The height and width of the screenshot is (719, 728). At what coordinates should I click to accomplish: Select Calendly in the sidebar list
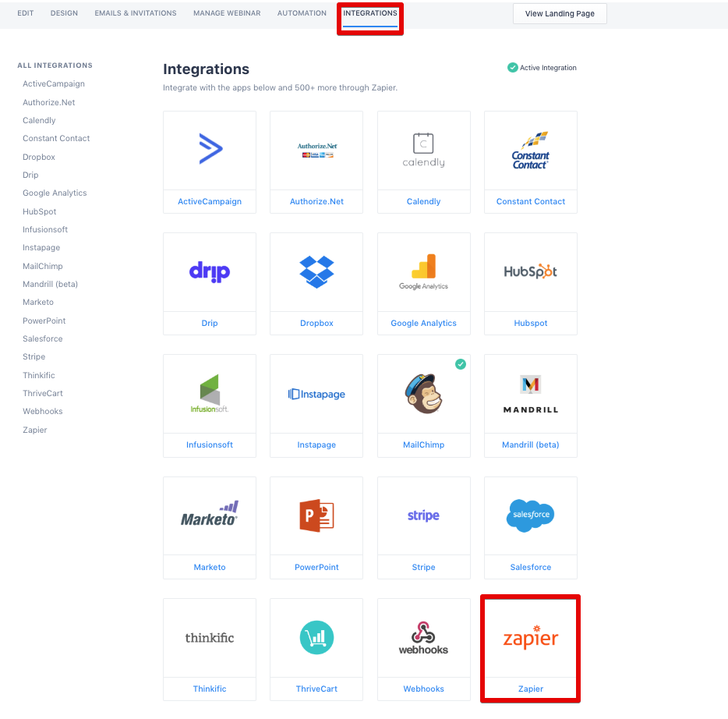tap(39, 120)
